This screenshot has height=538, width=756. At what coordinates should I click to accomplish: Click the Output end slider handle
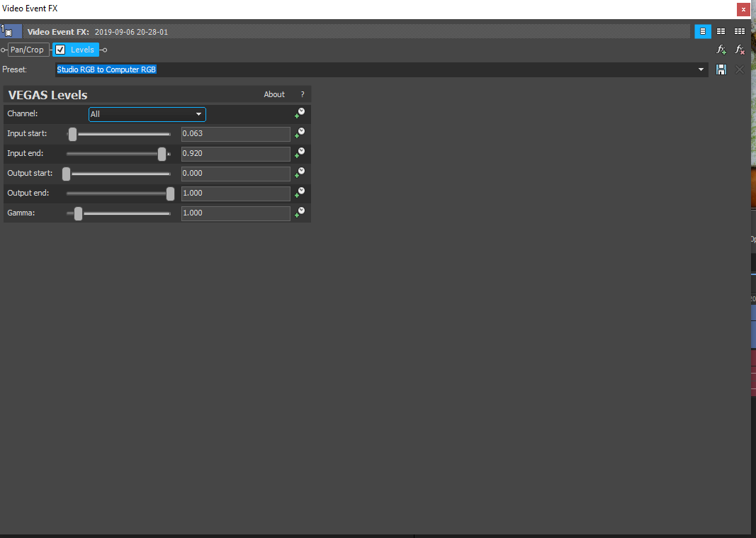tap(170, 194)
